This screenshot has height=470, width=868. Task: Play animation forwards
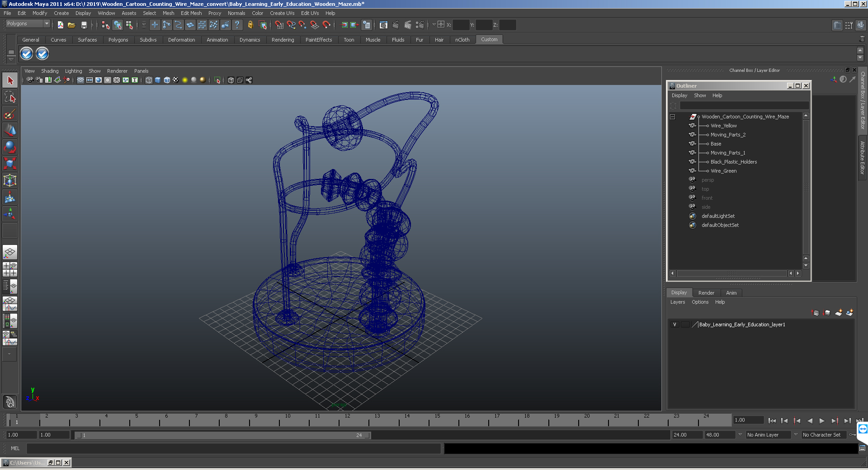pos(822,421)
